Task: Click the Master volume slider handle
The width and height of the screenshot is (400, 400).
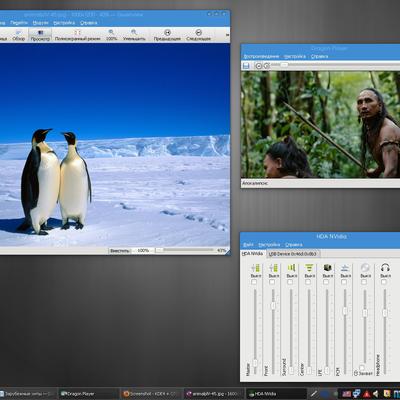Action: tap(255, 363)
